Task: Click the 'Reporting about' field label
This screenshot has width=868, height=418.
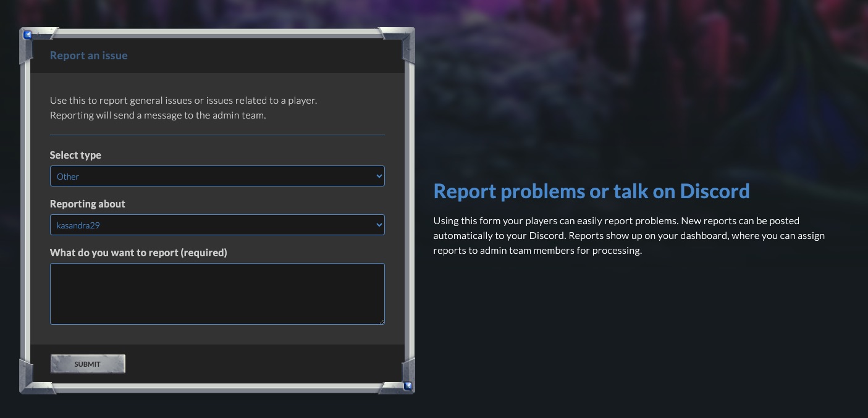Action: 88,204
